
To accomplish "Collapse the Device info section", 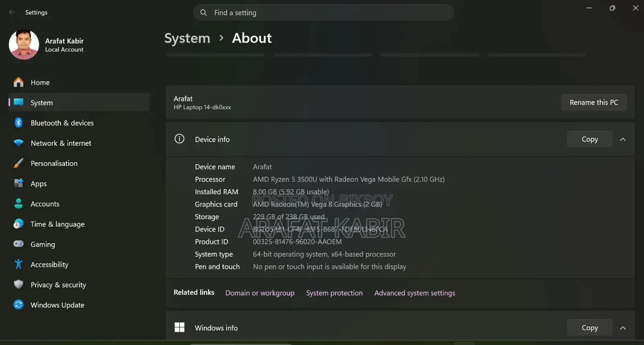I will pos(623,139).
